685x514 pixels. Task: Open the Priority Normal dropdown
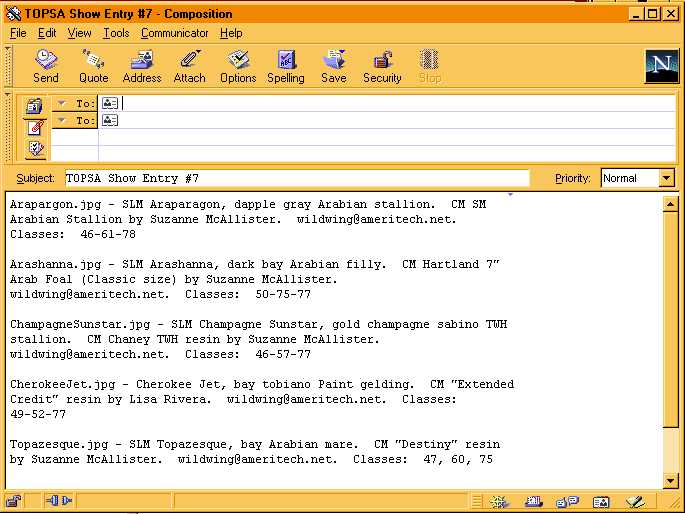pyautogui.click(x=666, y=178)
